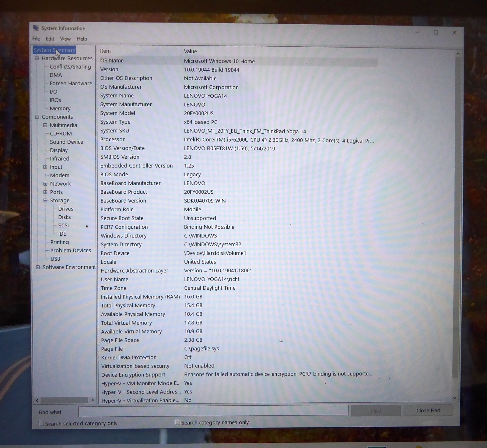487x448 pixels.
Task: Open the File menu
Action: (36, 39)
